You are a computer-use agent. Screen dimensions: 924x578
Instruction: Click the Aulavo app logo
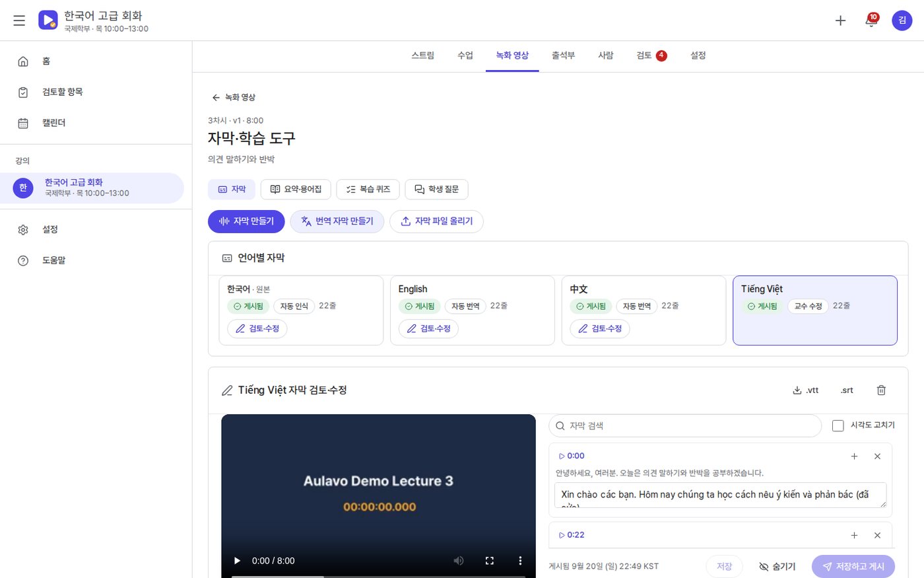48,20
